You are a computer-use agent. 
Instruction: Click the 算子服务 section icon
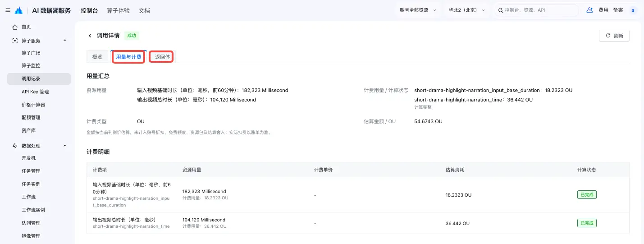(x=15, y=41)
